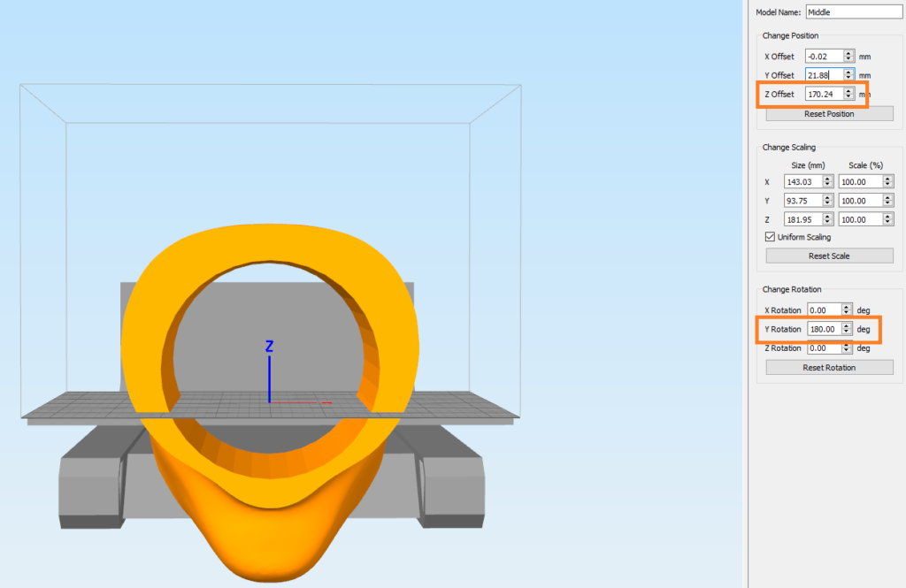The width and height of the screenshot is (906, 588).
Task: Click the Reset Position button
Action: click(x=829, y=114)
